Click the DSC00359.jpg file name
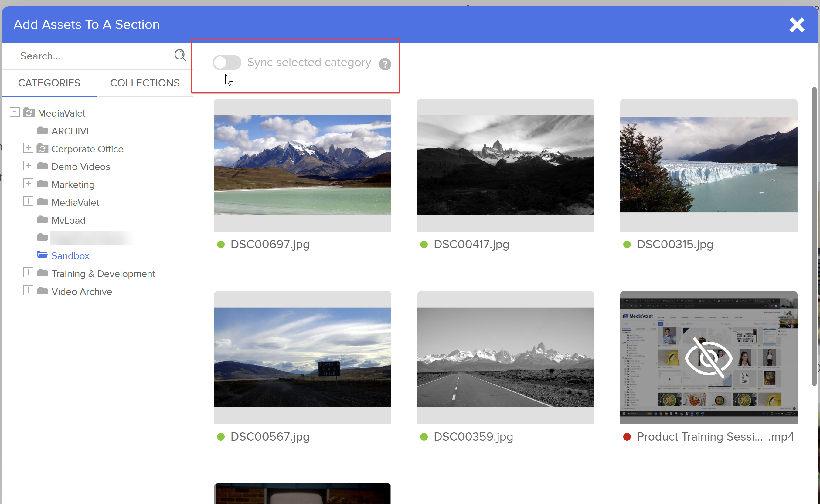 474,437
